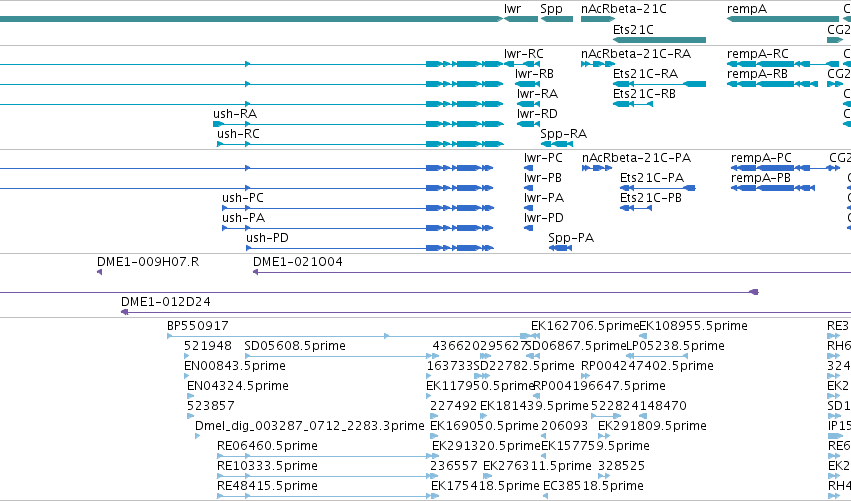
Task: Select the lwr-PB protein label
Action: pos(543,178)
